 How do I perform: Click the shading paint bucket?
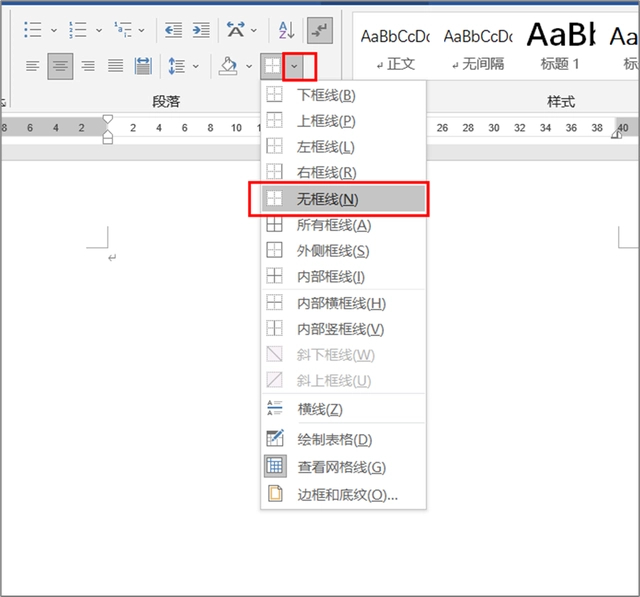click(x=228, y=66)
